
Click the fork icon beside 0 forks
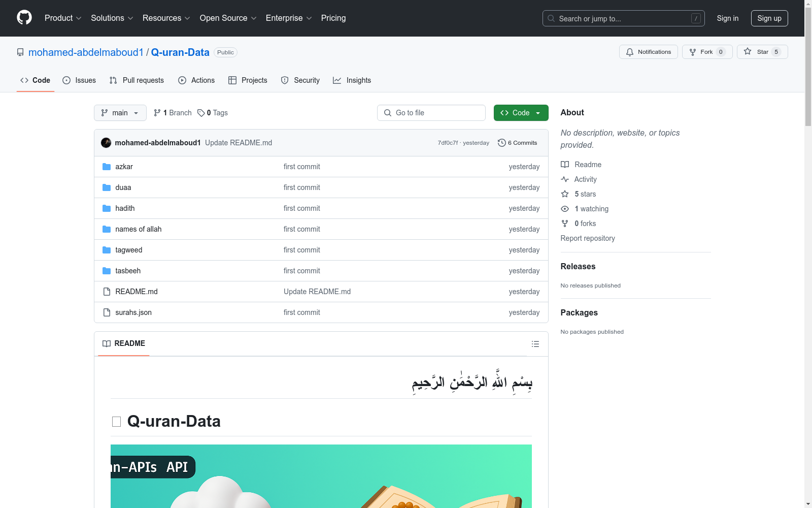point(565,224)
